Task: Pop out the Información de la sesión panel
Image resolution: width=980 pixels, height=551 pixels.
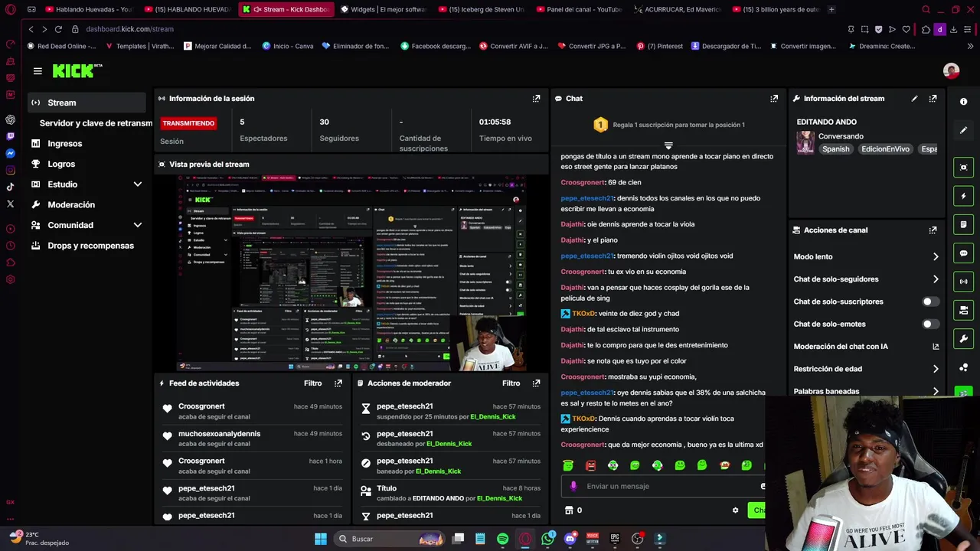Action: (x=537, y=99)
